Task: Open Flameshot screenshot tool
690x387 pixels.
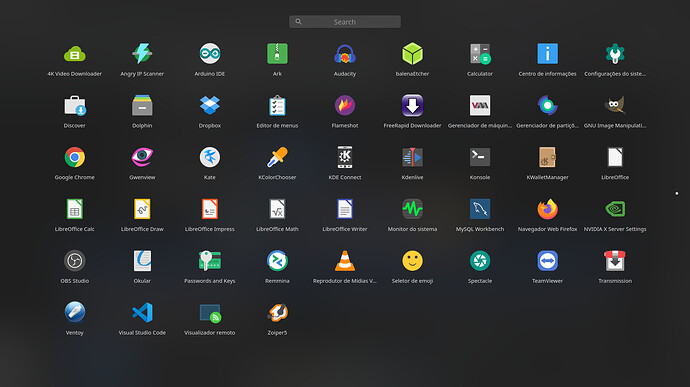Action: (345, 106)
